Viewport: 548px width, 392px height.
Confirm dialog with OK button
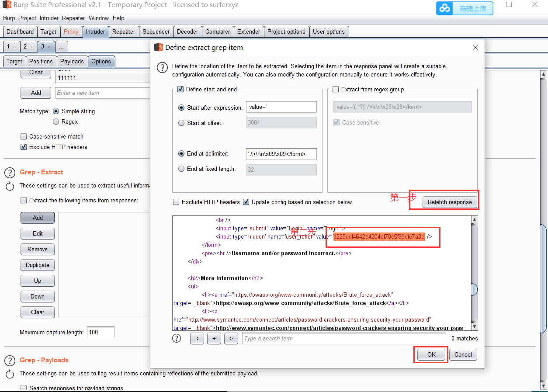(x=431, y=354)
